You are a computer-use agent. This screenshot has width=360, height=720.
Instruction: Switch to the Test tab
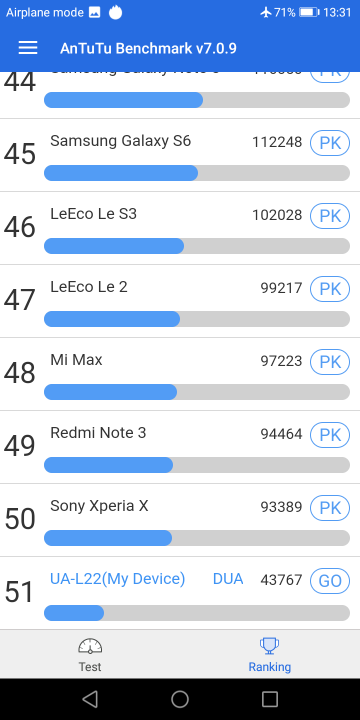(x=90, y=654)
